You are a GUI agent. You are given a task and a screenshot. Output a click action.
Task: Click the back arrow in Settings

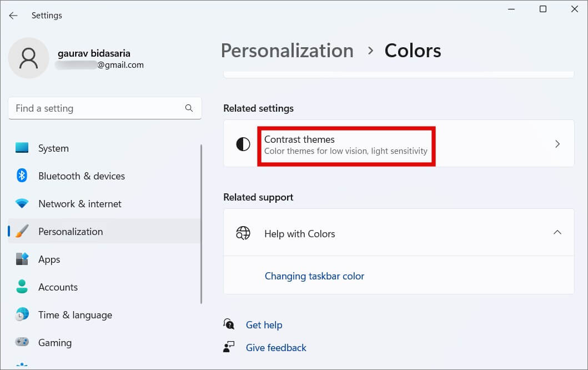pos(13,16)
